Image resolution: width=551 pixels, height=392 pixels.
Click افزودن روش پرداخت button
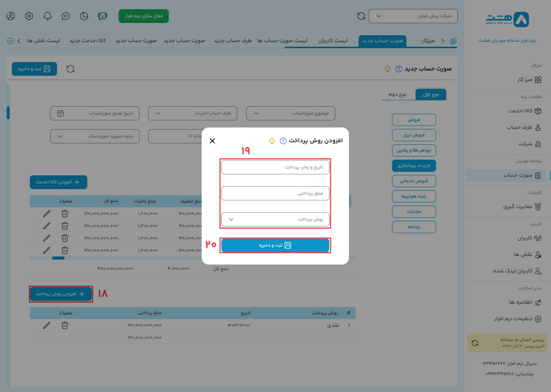(x=61, y=294)
